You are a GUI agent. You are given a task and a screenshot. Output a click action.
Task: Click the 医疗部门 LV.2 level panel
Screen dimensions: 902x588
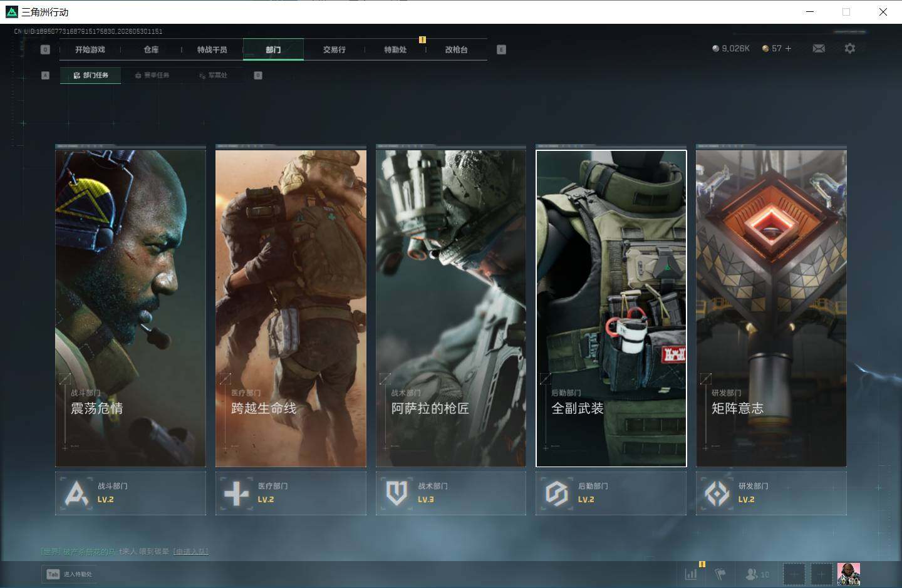click(291, 493)
